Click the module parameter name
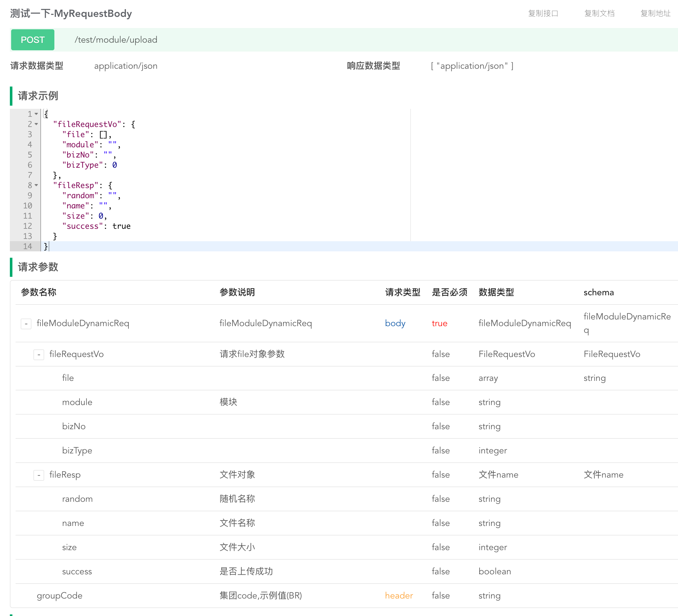 (x=77, y=402)
